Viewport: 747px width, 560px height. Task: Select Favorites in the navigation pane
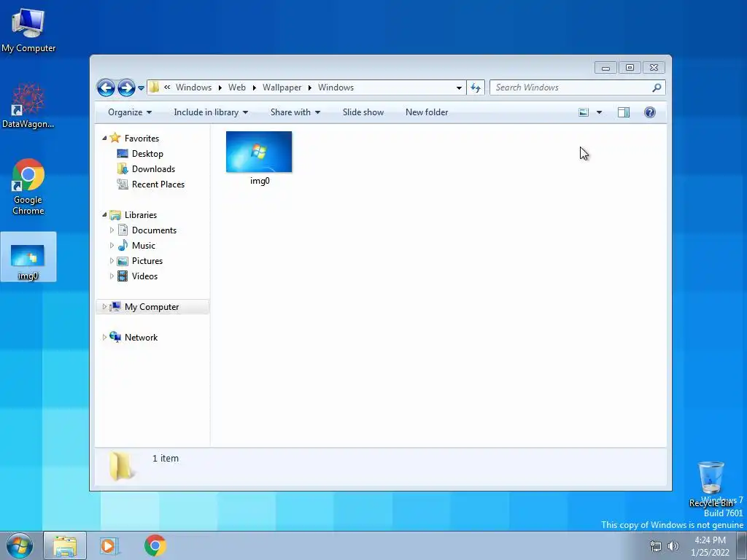coord(142,138)
